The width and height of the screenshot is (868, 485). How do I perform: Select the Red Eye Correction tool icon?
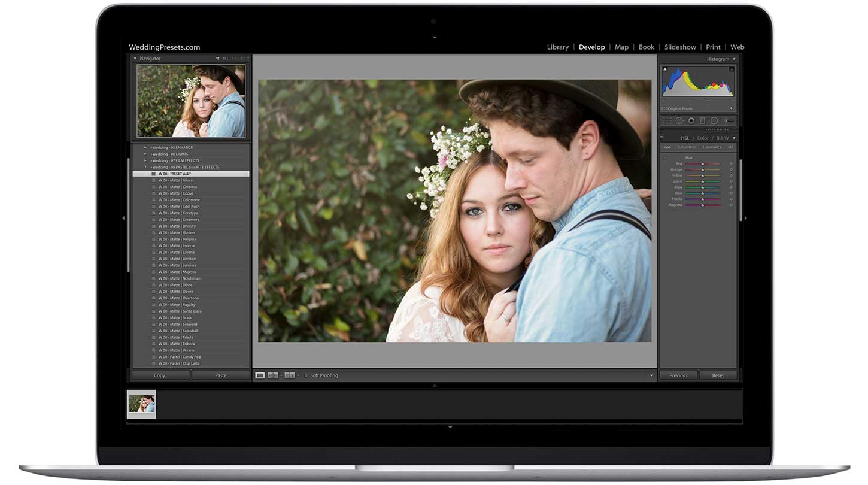691,120
